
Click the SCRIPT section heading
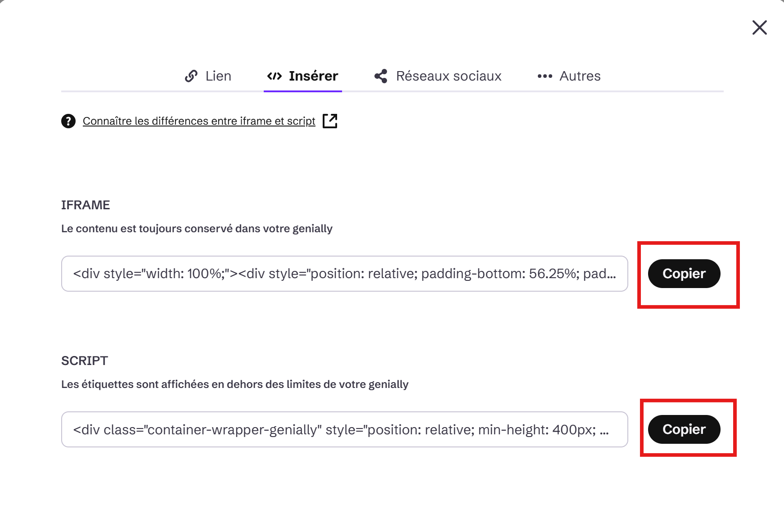pyautogui.click(x=85, y=361)
